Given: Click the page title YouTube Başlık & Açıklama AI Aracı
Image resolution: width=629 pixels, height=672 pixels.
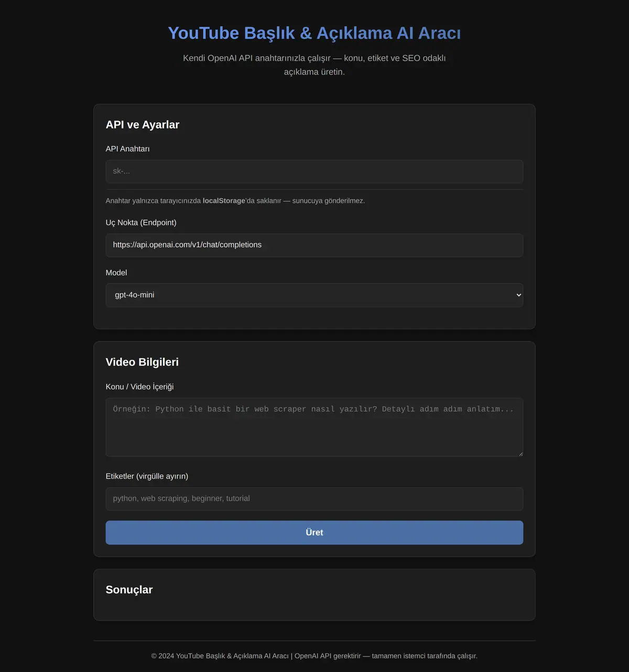Looking at the screenshot, I should (x=314, y=33).
